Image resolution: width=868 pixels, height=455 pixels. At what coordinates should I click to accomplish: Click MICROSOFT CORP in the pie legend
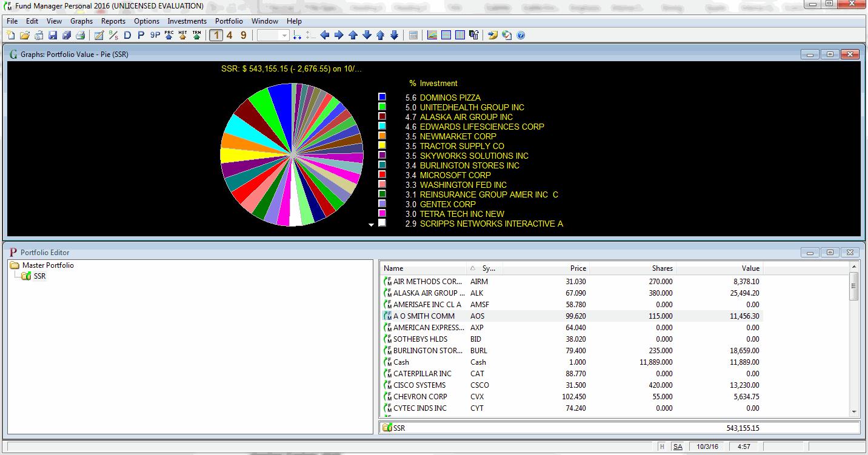pos(455,175)
